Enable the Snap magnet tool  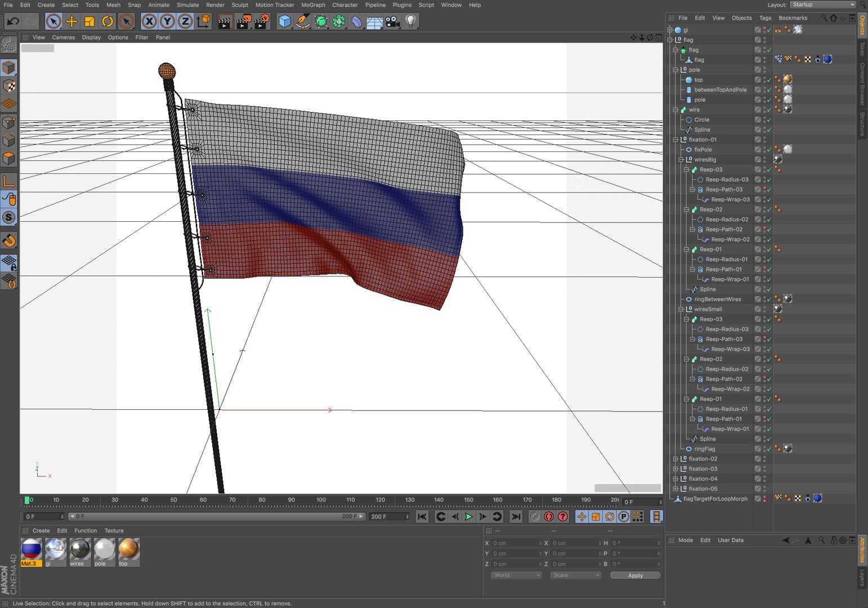pyautogui.click(x=9, y=240)
